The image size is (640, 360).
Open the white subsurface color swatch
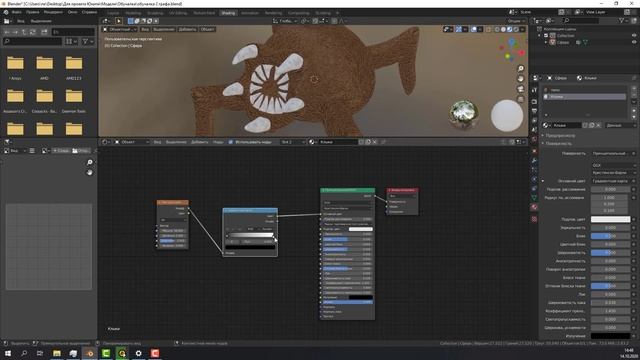(611, 219)
